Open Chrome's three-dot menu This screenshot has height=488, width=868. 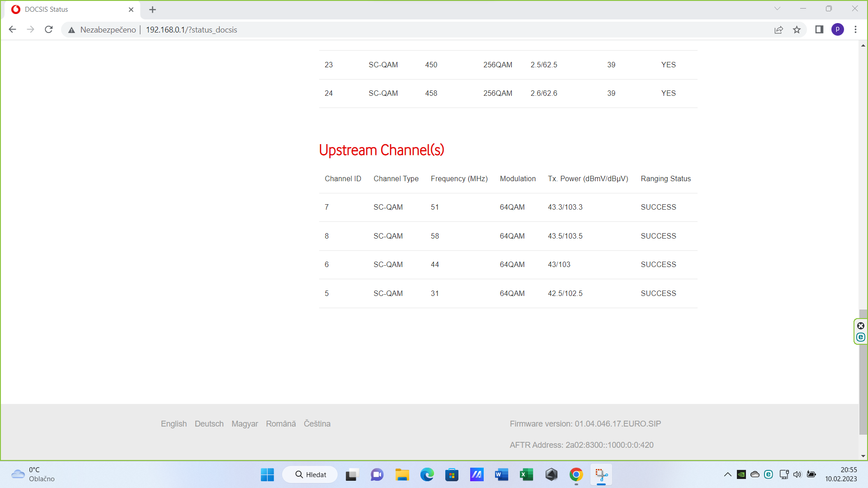[x=855, y=29]
